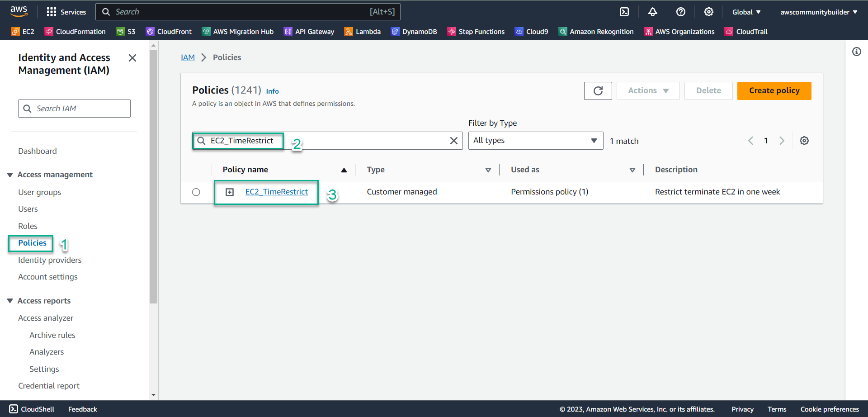
Task: Open CloudShell icon in top bar
Action: tap(624, 12)
